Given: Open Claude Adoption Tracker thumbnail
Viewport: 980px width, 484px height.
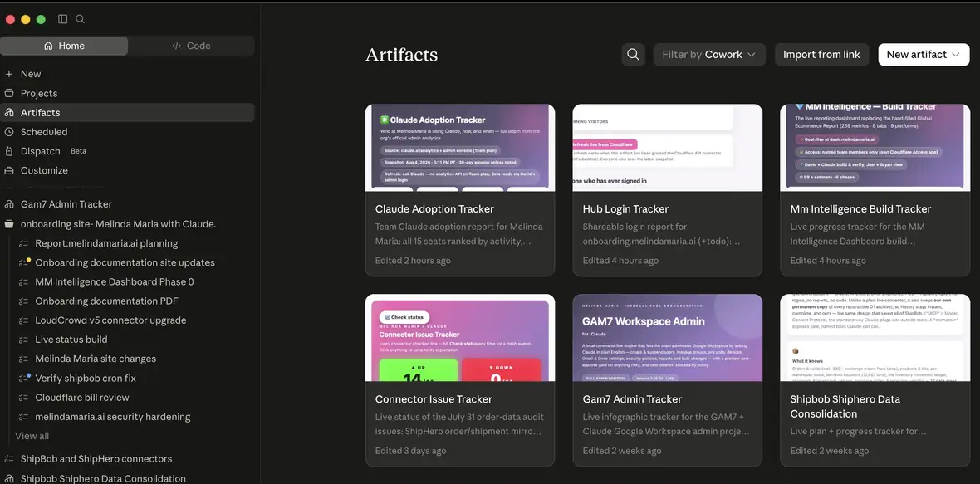Looking at the screenshot, I should pyautogui.click(x=460, y=148).
